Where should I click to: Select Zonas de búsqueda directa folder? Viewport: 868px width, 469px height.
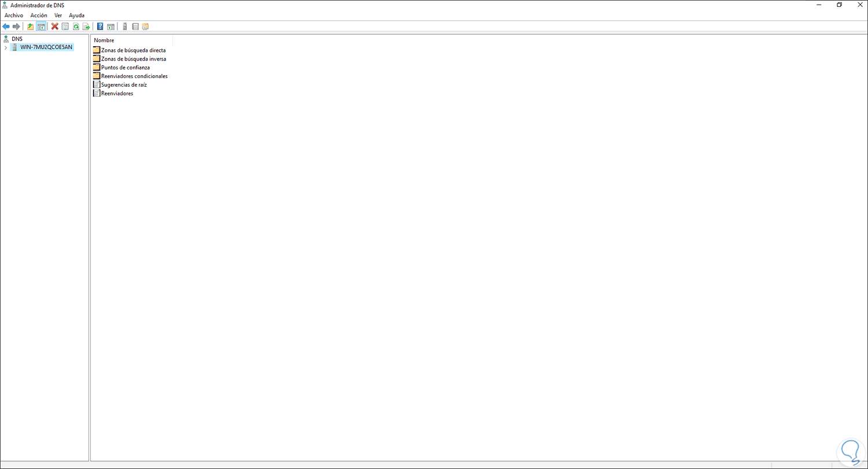point(130,50)
